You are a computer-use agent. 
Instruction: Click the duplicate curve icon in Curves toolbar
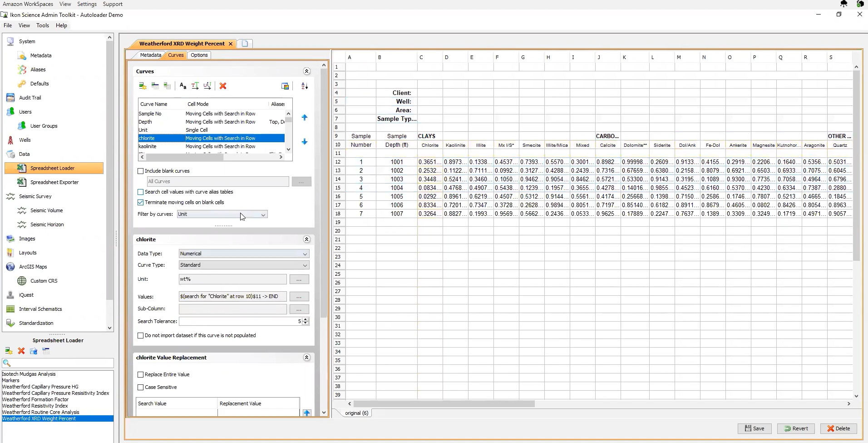coord(167,86)
